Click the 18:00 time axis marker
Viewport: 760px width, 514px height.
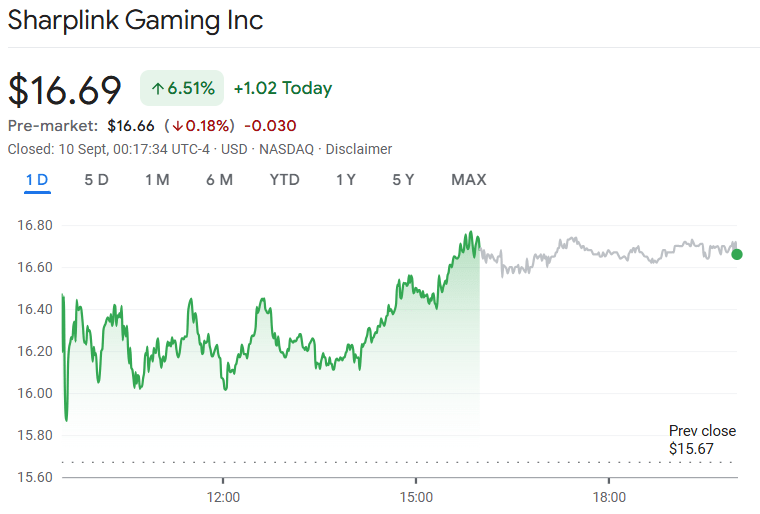[x=609, y=497]
